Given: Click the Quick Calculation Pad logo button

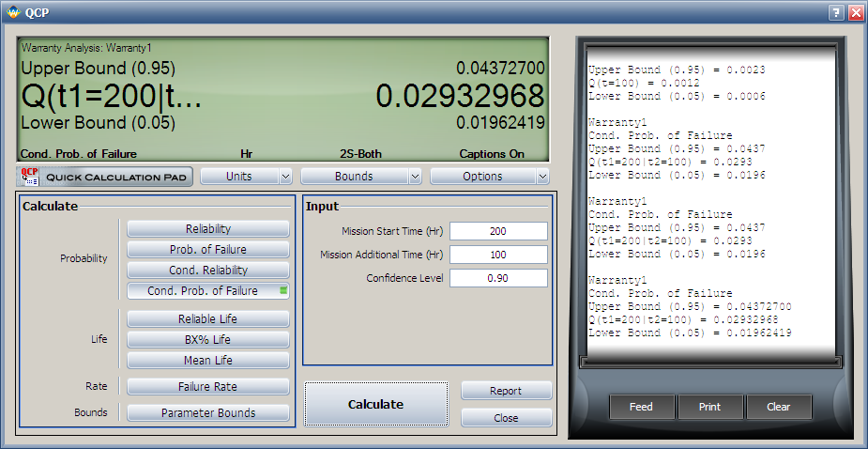Looking at the screenshot, I should tap(104, 177).
